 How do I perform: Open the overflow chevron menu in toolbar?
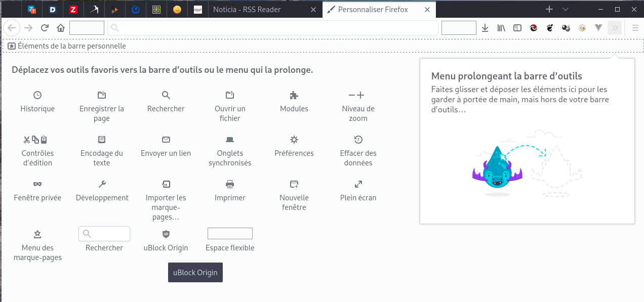point(615,28)
